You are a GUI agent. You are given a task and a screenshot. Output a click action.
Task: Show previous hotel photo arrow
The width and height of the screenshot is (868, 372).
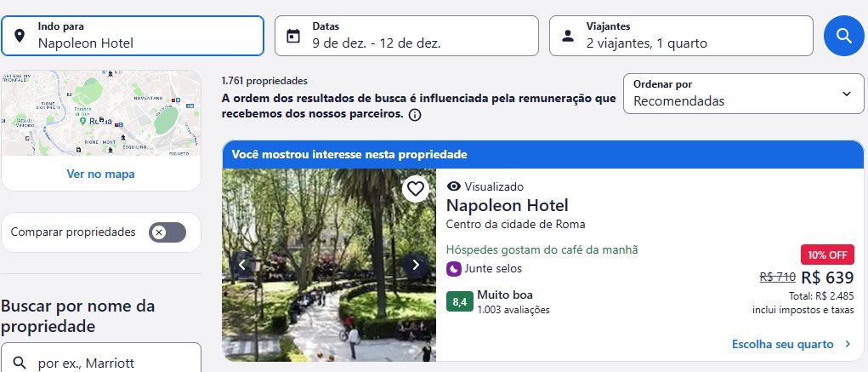tap(242, 265)
